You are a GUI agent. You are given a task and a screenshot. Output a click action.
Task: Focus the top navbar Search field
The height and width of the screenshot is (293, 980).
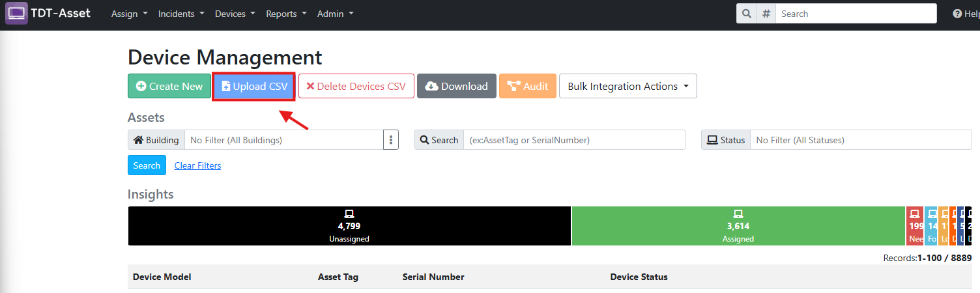click(x=856, y=14)
